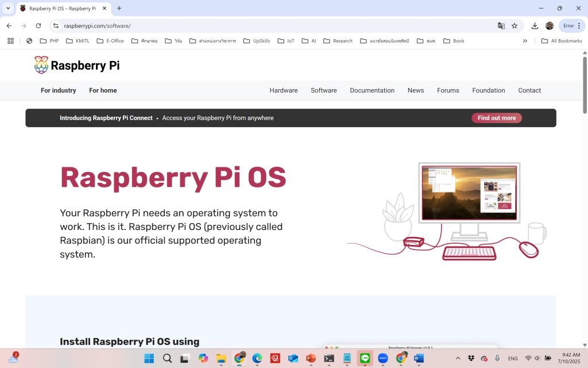Show hidden bookmarks with the chevron
588x368 pixels.
(x=525, y=41)
